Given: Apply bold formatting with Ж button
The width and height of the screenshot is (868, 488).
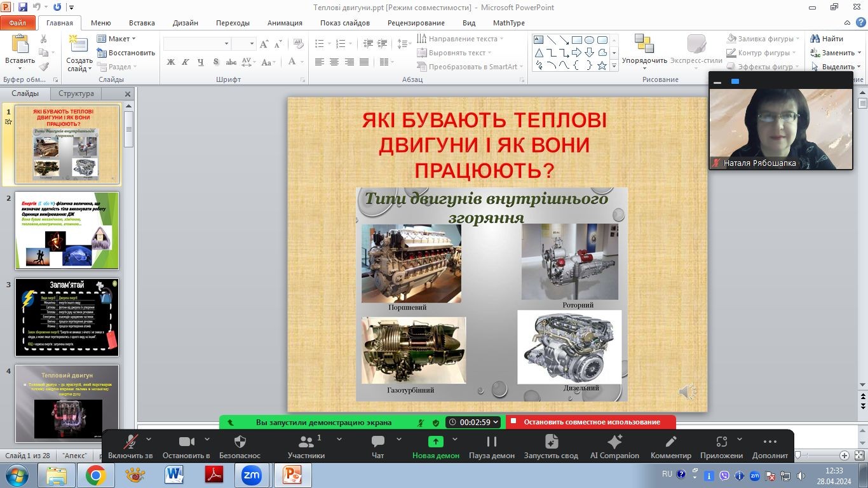Looking at the screenshot, I should click(x=171, y=62).
